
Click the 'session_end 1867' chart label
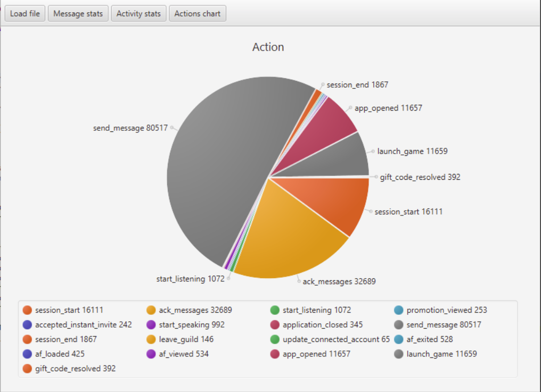point(357,85)
